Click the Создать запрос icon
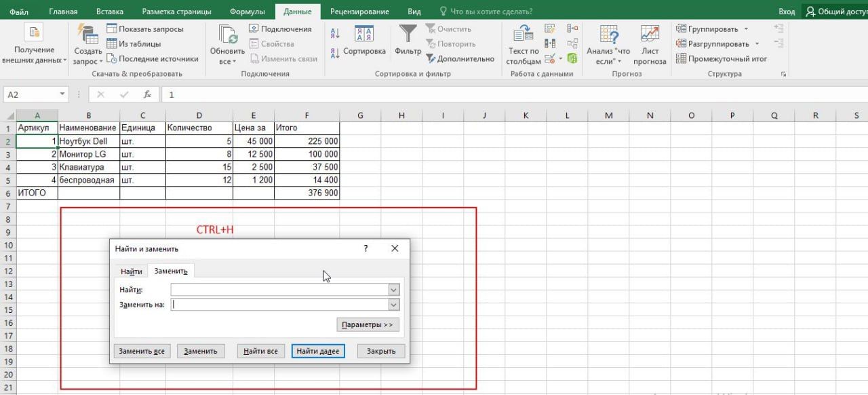Image resolution: width=868 pixels, height=395 pixels. coord(87,34)
